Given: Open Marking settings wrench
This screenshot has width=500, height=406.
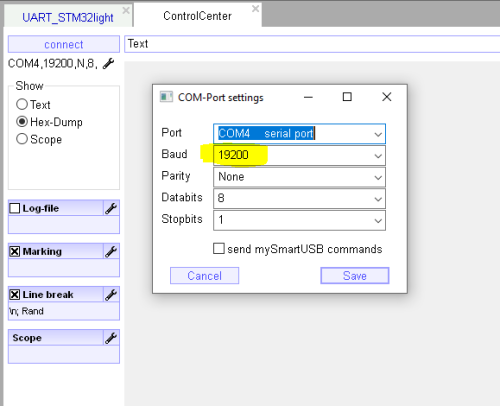Looking at the screenshot, I should (111, 251).
